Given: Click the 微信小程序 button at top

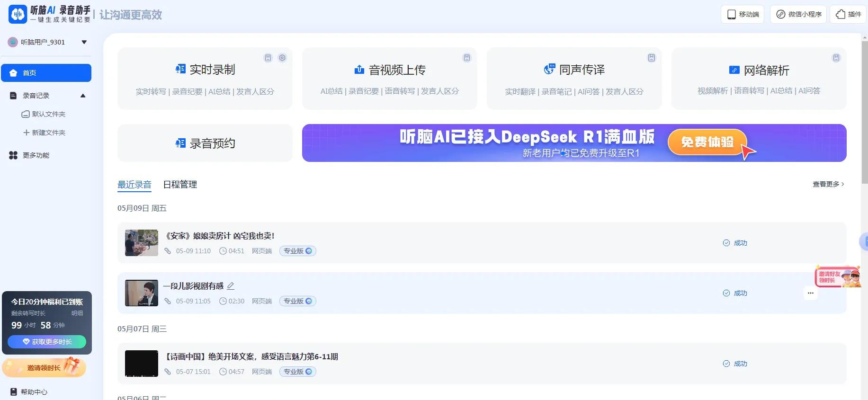Looking at the screenshot, I should click(x=798, y=14).
